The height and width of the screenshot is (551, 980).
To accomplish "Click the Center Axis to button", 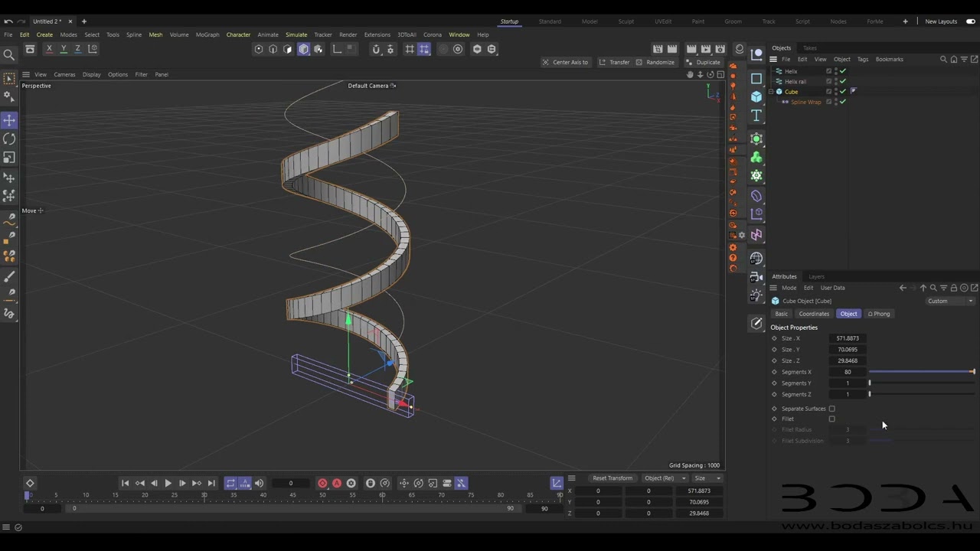I will (565, 62).
